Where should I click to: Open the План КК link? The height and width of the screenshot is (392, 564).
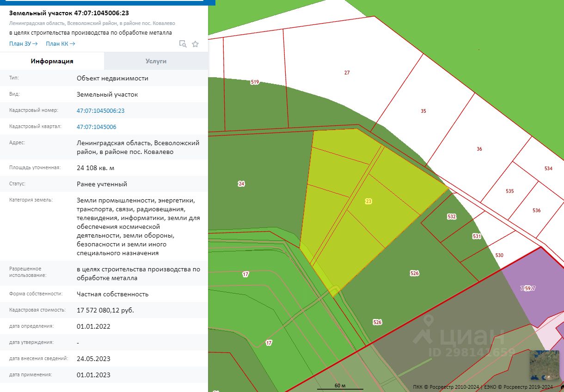click(x=60, y=43)
